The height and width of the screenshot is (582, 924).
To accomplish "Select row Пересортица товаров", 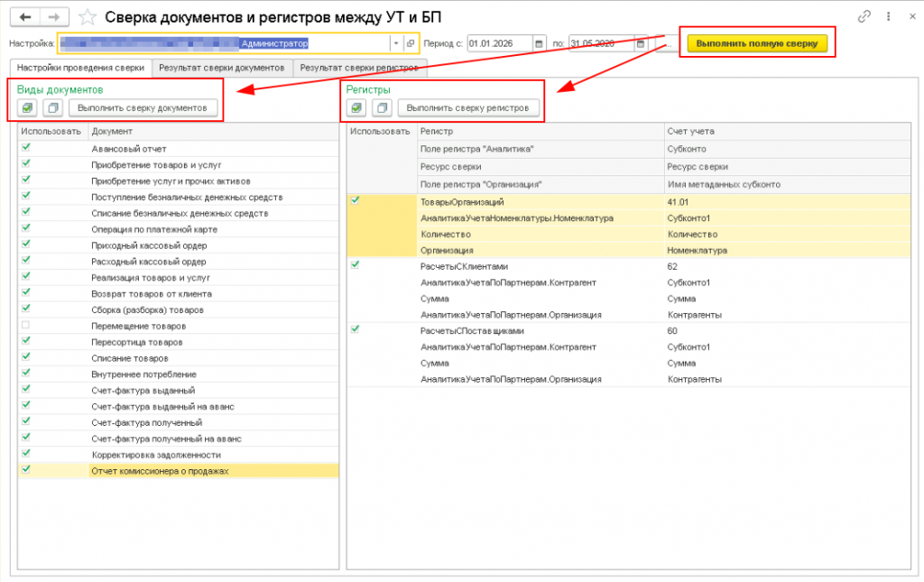I will pos(178,342).
